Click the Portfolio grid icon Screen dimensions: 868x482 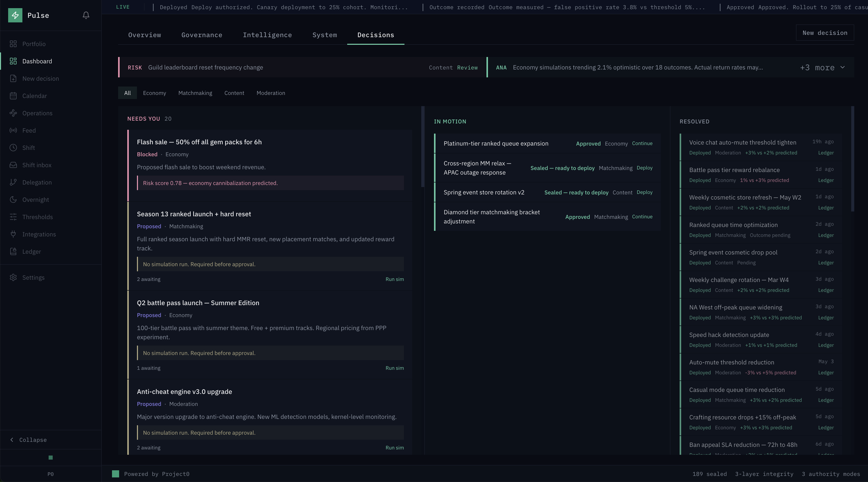13,44
